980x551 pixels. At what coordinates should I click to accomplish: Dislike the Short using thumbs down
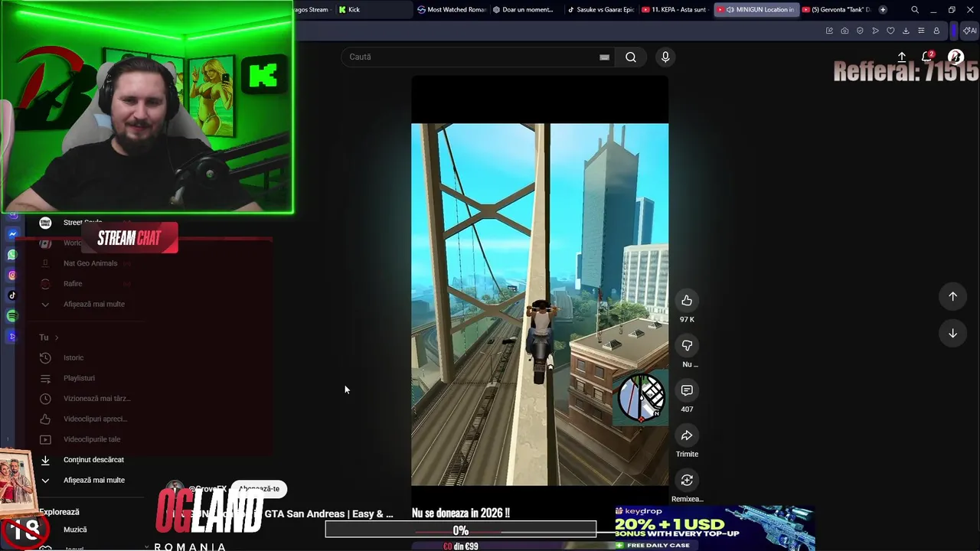click(x=687, y=345)
